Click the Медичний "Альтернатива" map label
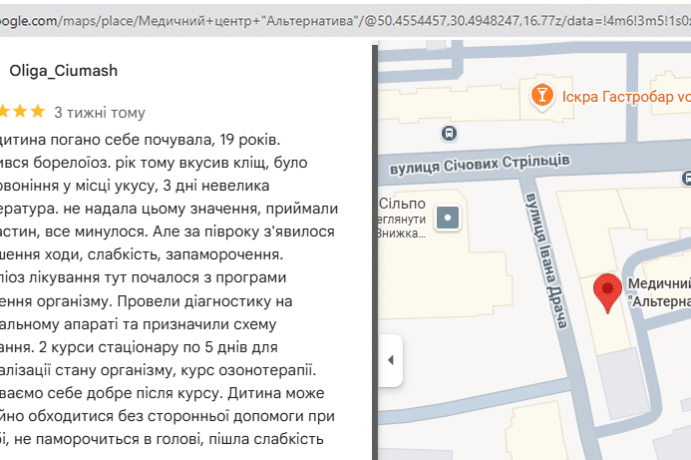This screenshot has height=460, width=691. pyautogui.click(x=658, y=292)
